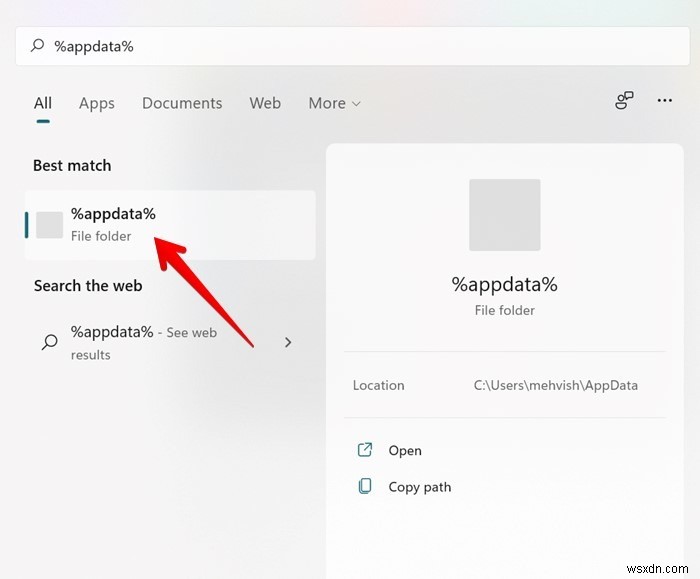Switch to the Documents tab

point(182,103)
